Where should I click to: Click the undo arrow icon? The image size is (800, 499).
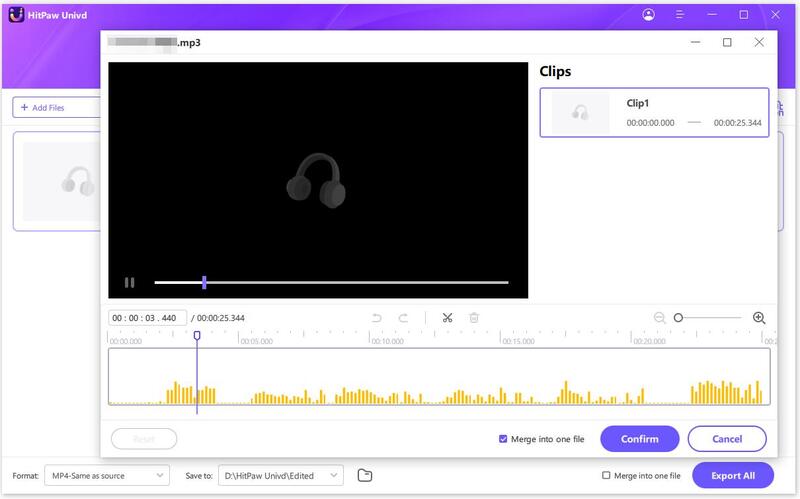click(377, 318)
